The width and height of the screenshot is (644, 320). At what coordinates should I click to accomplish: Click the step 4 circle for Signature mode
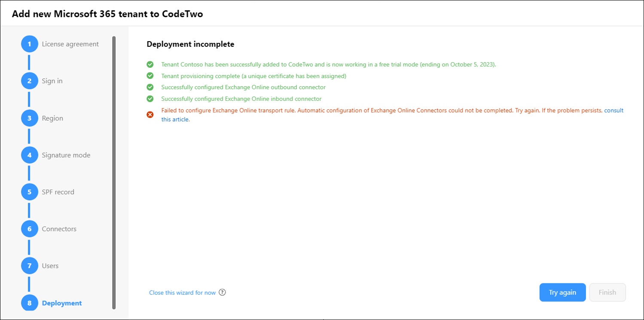[x=30, y=155]
